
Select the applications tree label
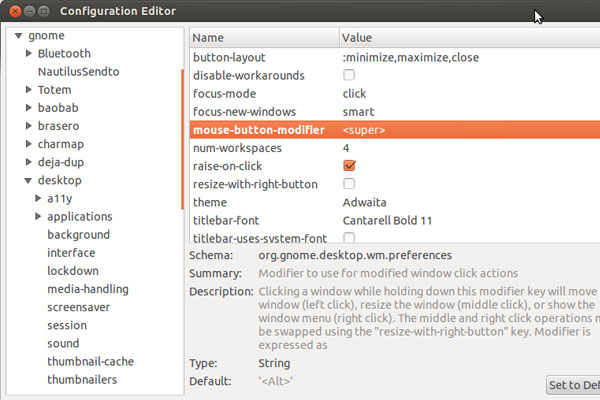click(x=80, y=217)
